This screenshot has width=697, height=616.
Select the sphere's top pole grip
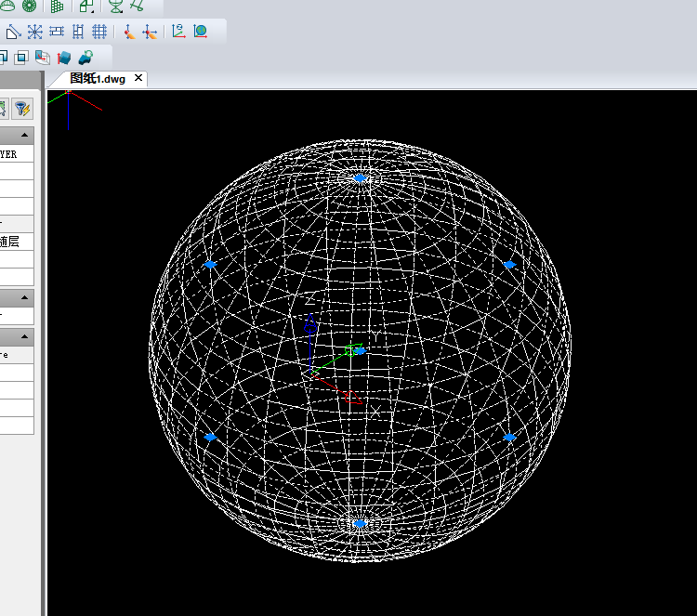click(x=360, y=178)
